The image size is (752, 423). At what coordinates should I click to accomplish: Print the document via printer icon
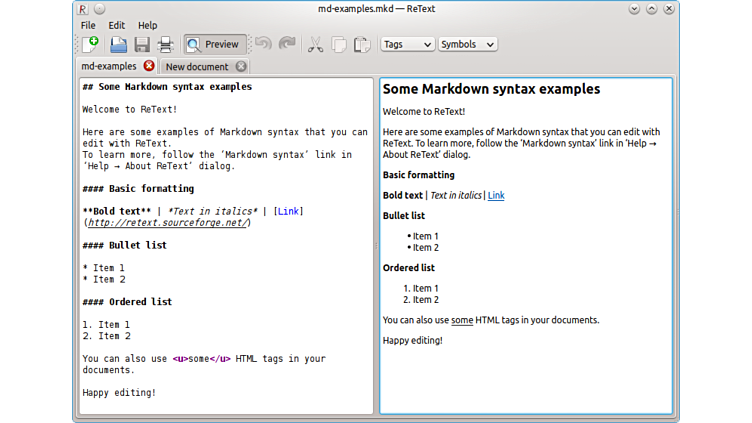pos(165,44)
